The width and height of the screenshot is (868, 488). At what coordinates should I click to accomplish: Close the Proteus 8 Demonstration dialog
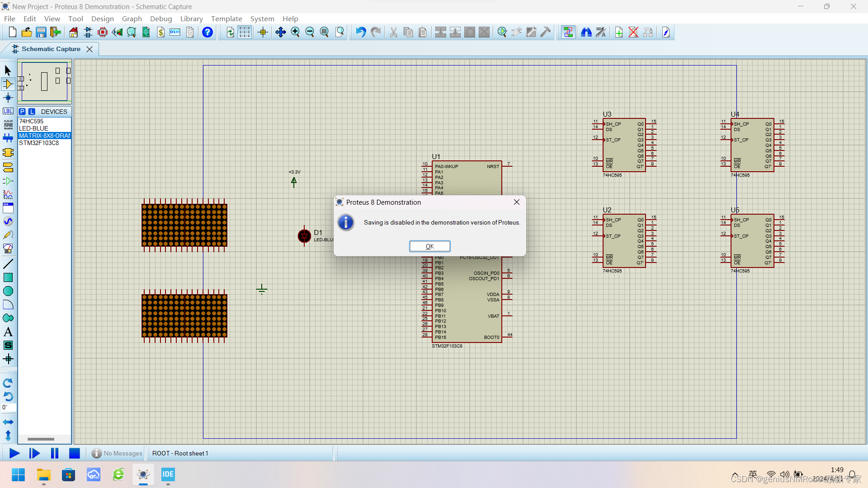[517, 202]
